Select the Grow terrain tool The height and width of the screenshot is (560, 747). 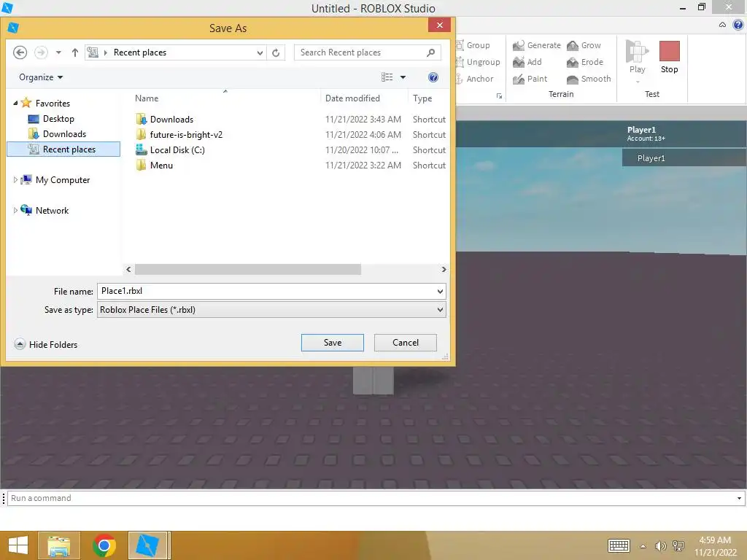[x=584, y=45]
